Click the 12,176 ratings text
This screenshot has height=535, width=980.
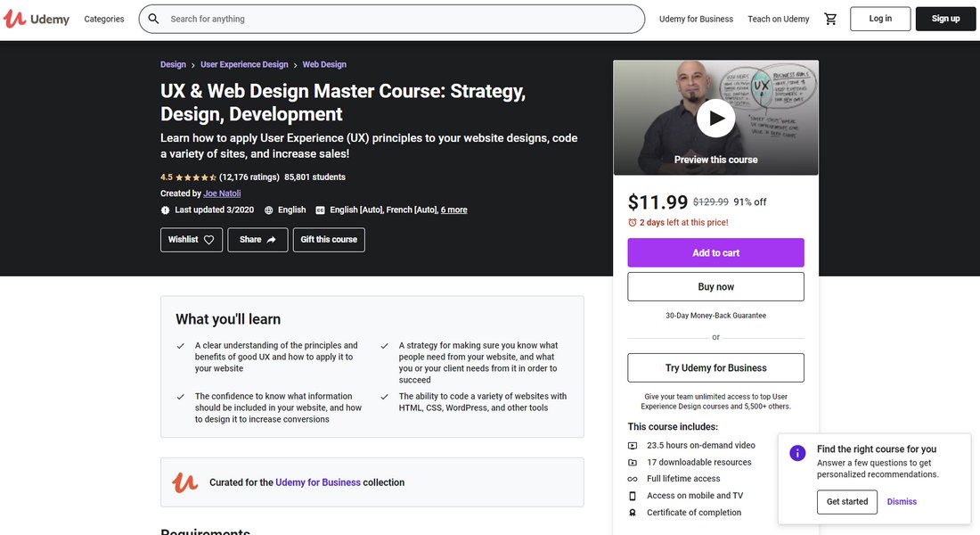249,177
